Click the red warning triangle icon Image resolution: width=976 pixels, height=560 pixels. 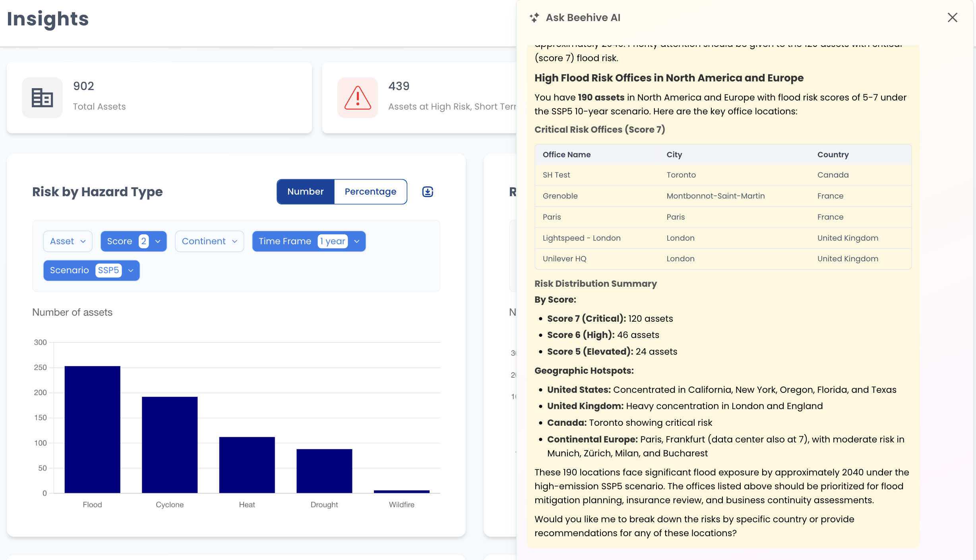click(358, 97)
